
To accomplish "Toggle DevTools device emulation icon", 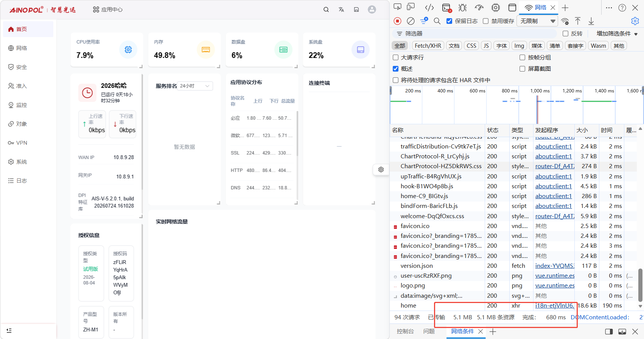I will 411,7.
